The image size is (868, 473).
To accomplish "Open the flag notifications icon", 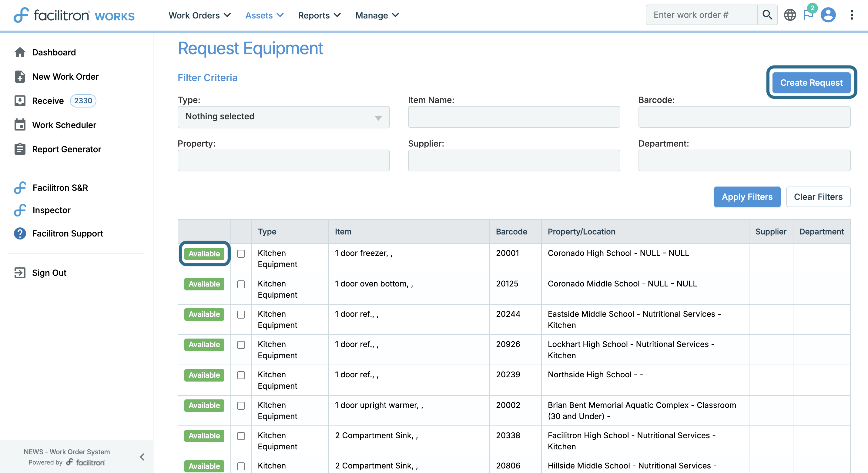I will coord(808,15).
